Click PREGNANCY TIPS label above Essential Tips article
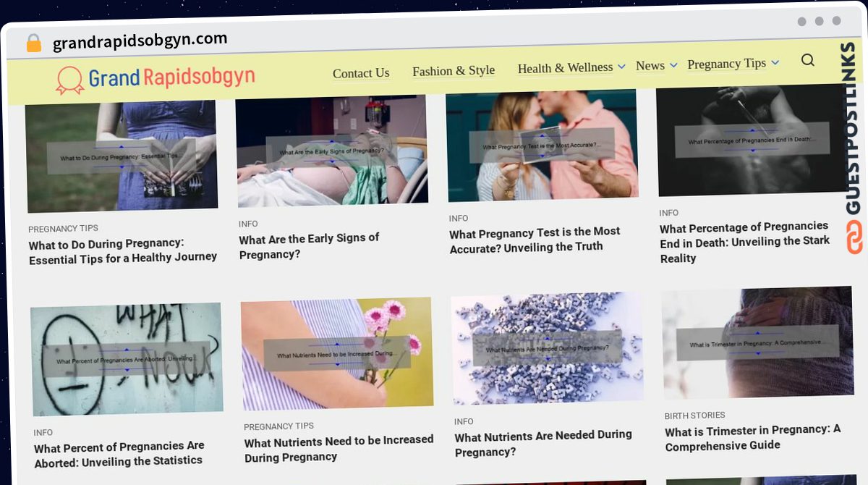868x485 pixels. (x=63, y=229)
